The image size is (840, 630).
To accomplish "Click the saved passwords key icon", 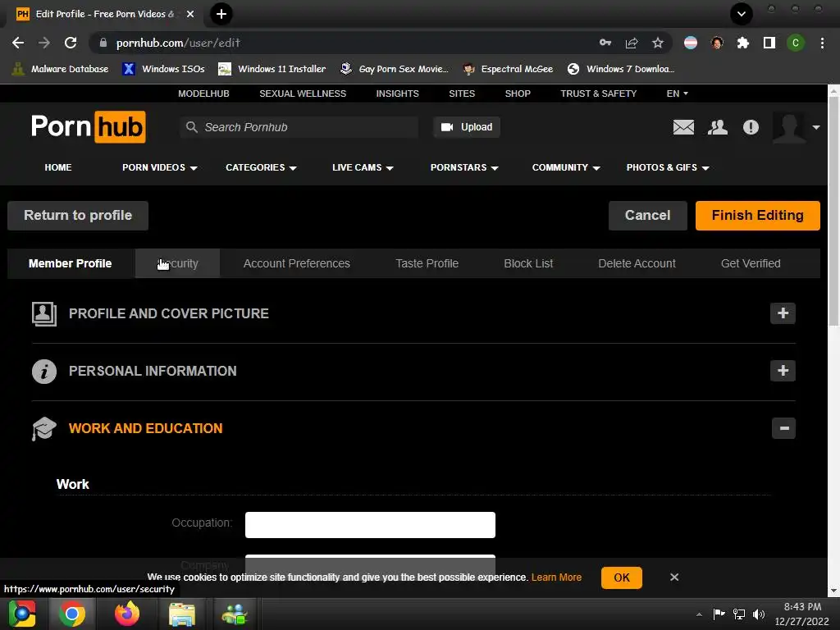I will [605, 43].
